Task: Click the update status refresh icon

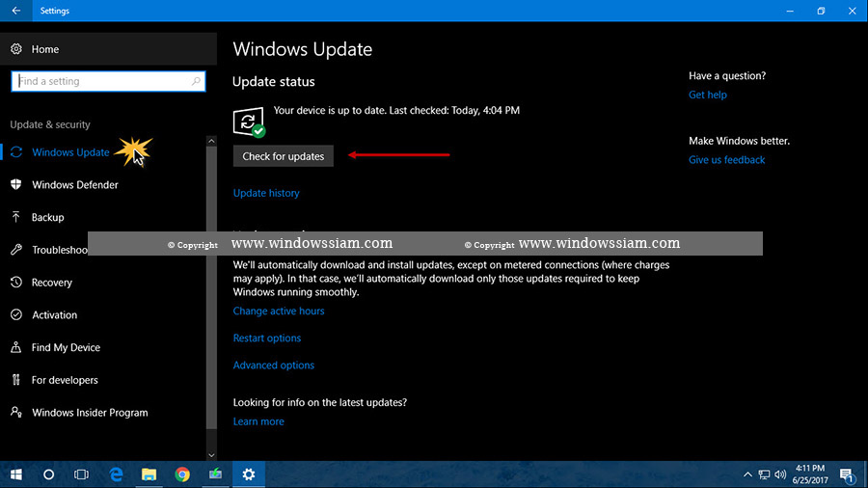Action: coord(249,122)
